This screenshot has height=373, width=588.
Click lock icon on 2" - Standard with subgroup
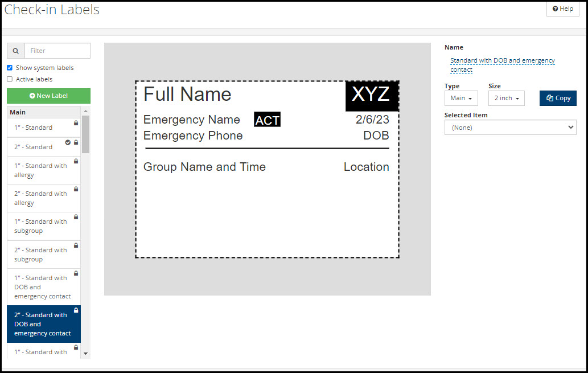coord(76,245)
